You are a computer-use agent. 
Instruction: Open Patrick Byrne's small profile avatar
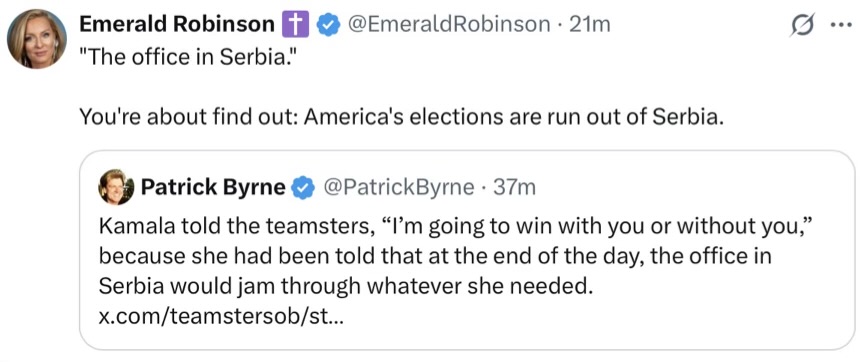click(116, 187)
